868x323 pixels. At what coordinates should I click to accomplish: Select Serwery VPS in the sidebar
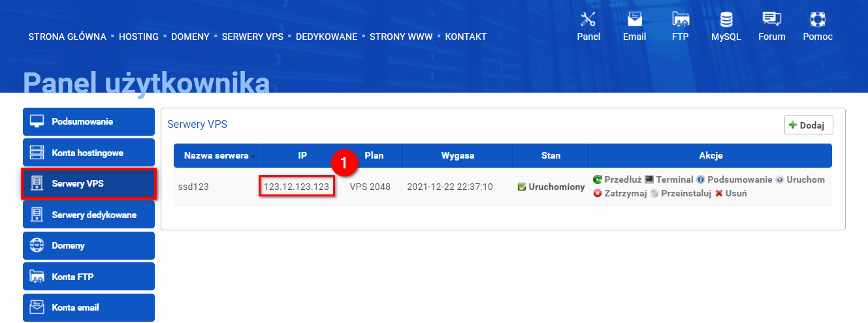[89, 183]
